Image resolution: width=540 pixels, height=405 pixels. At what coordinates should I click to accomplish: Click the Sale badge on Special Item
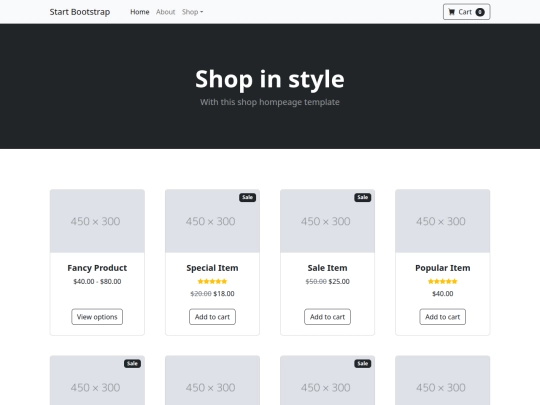248,197
